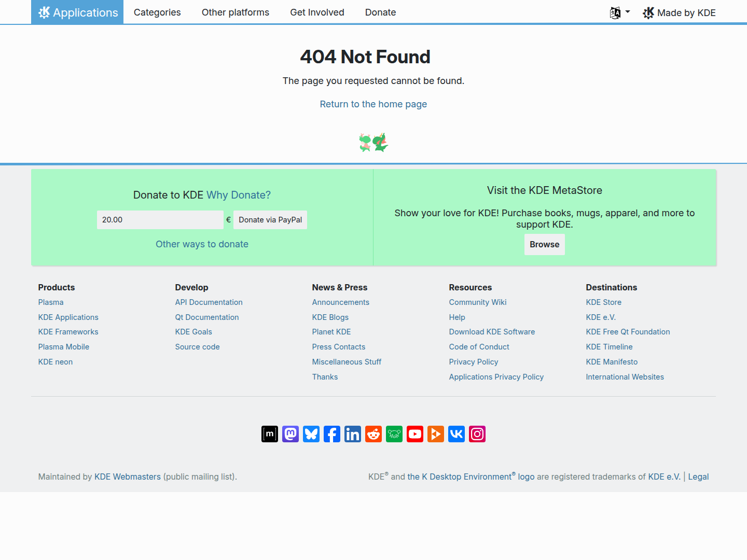Open the Press Contacts link
Image resolution: width=747 pixels, height=560 pixels.
(x=339, y=347)
